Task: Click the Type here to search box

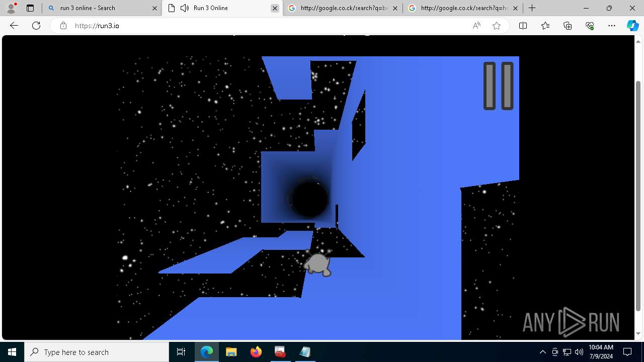Action: coord(97,352)
